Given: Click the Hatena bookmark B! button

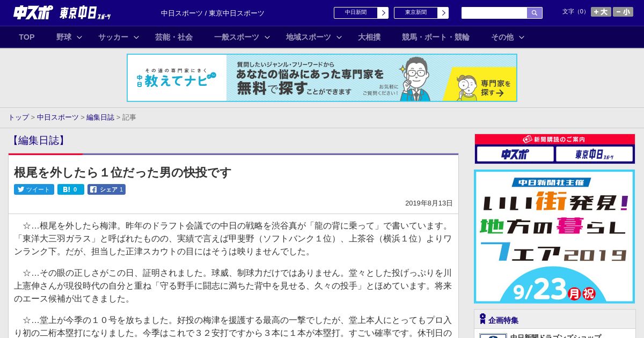Looking at the screenshot, I should coord(71,189).
